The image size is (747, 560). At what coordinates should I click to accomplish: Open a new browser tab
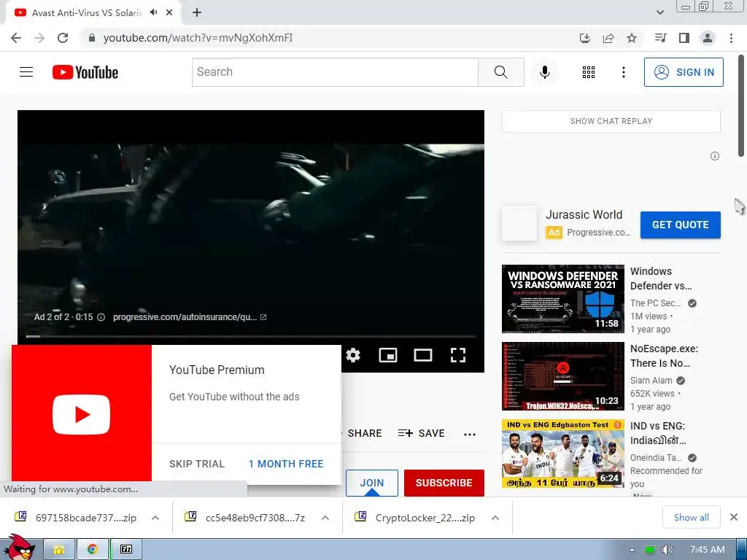tap(197, 12)
